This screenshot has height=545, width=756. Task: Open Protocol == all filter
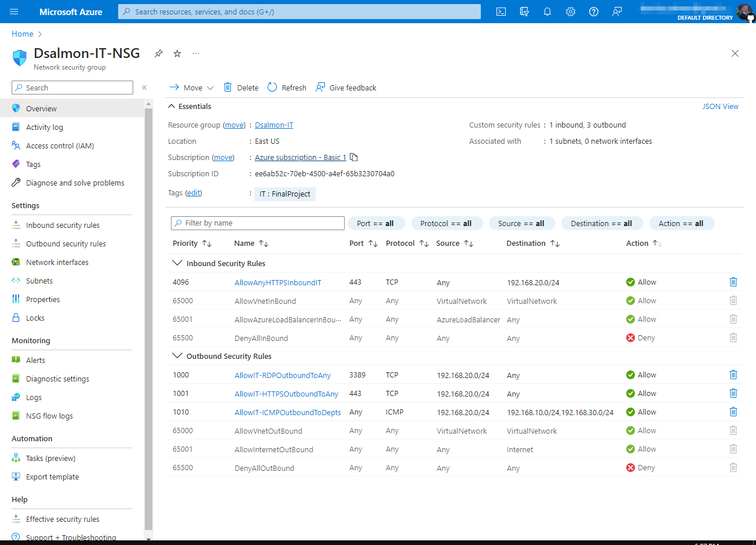point(446,223)
